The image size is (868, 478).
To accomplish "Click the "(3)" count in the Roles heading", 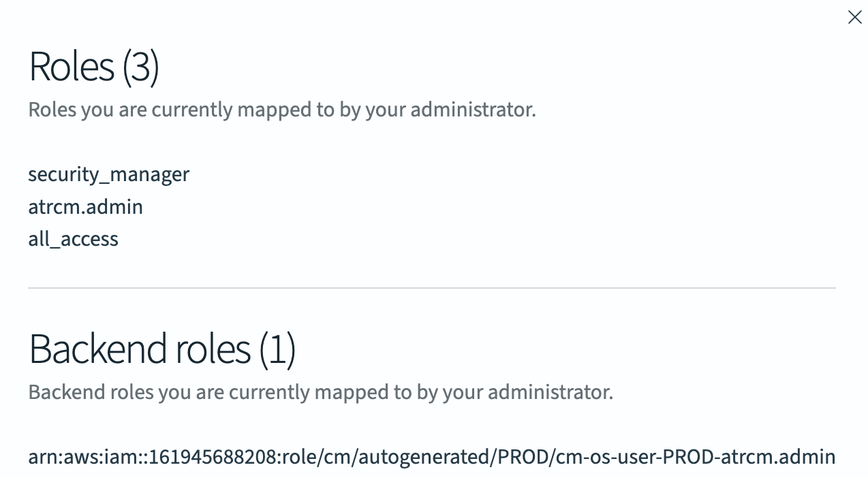I will coord(141,67).
